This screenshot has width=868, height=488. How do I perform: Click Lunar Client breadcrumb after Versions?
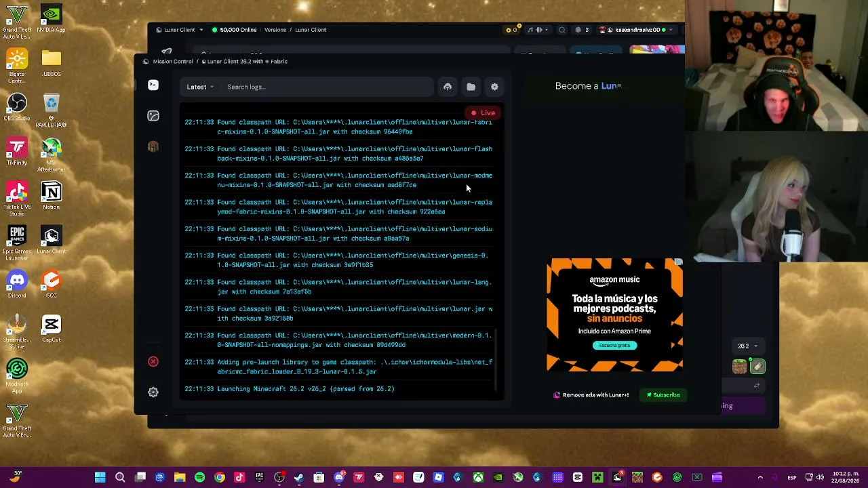point(311,30)
